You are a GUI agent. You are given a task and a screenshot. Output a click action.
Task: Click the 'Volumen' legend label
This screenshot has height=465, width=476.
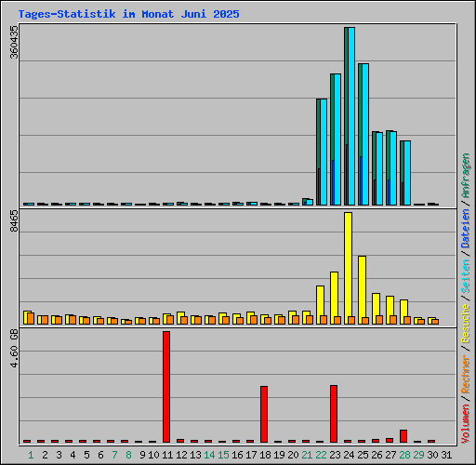coord(466,424)
